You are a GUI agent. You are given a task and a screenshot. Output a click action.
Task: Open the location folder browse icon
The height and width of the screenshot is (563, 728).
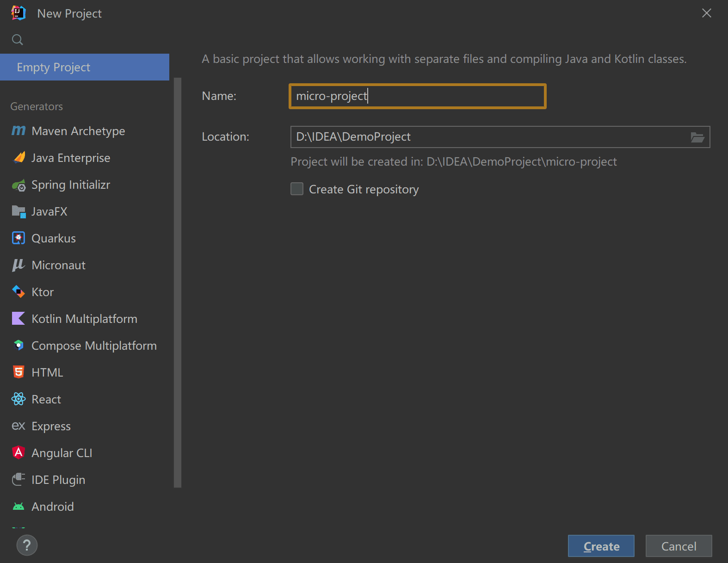pos(697,137)
